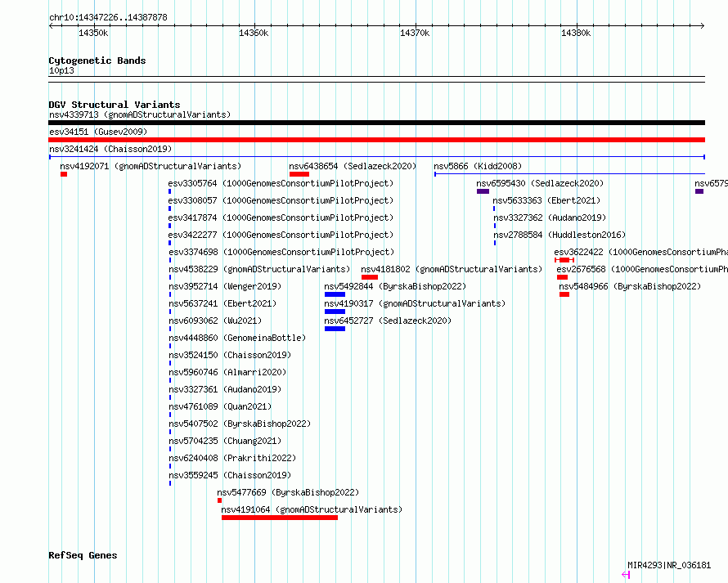Click nsv5704235 (Chuang2021) label
Image resolution: width=728 pixels, height=583 pixels.
[x=225, y=441]
